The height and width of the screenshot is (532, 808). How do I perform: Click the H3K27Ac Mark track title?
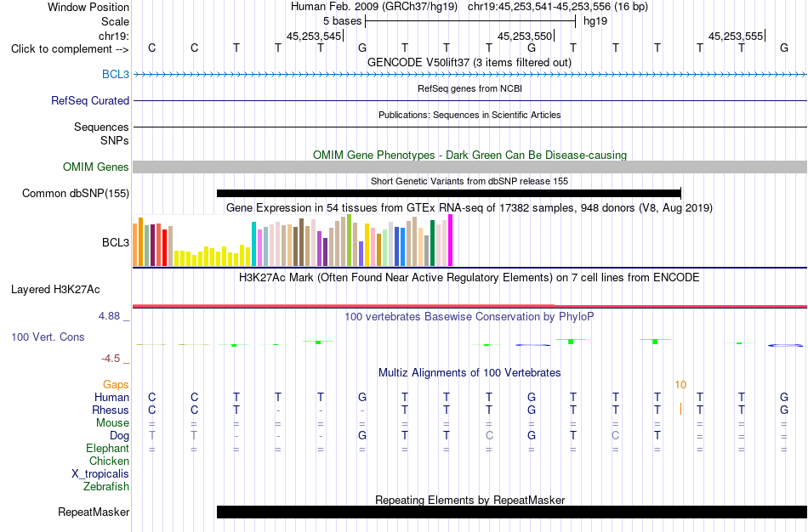[469, 278]
